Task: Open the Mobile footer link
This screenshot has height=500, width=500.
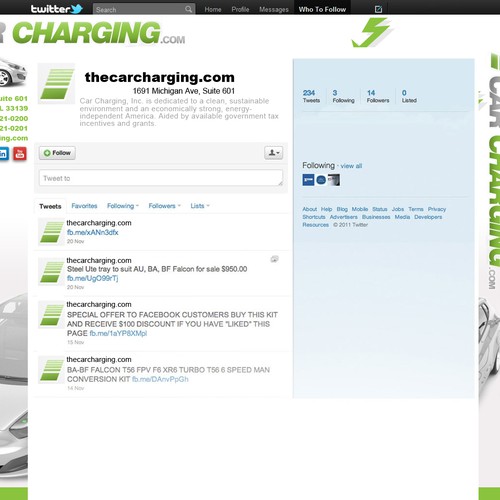Action: tap(360, 209)
